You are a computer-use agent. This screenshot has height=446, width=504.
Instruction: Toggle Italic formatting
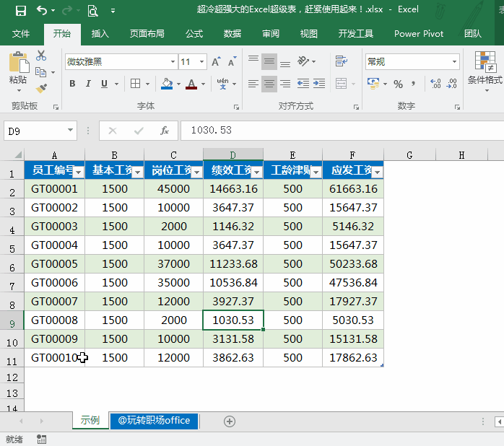click(88, 84)
